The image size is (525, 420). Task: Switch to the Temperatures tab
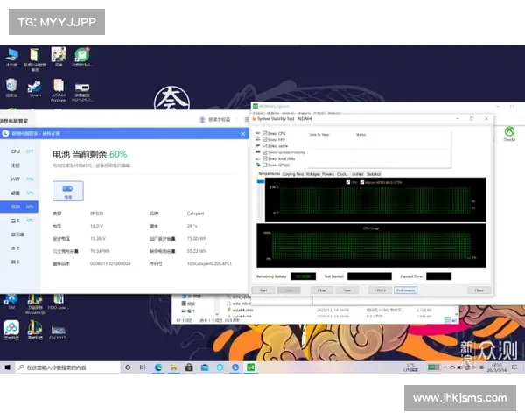pos(269,174)
